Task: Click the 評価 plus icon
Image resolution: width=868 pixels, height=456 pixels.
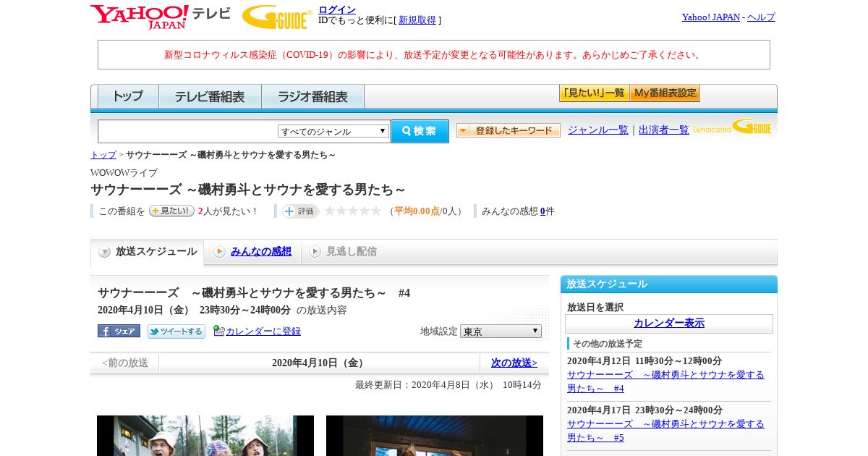Action: click(x=289, y=211)
